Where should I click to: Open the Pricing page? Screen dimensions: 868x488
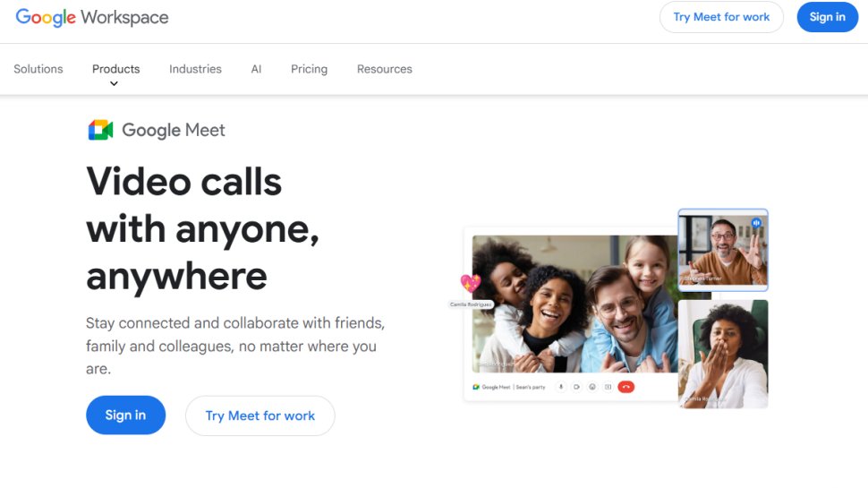click(309, 69)
